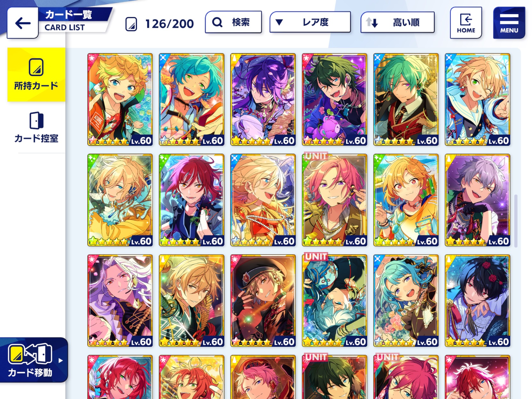The image size is (532, 399).
Task: Switch to カード控室 tab
Action: 36,127
